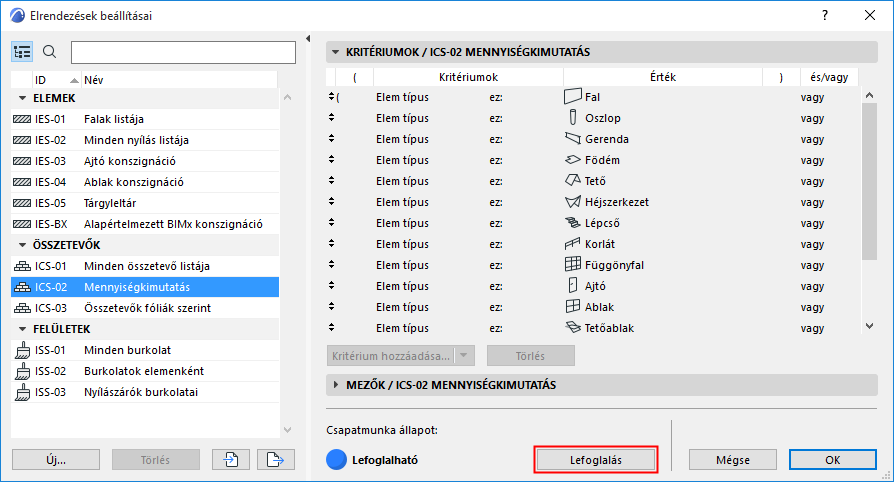
Task: Click the search magnifier icon
Action: click(50, 52)
